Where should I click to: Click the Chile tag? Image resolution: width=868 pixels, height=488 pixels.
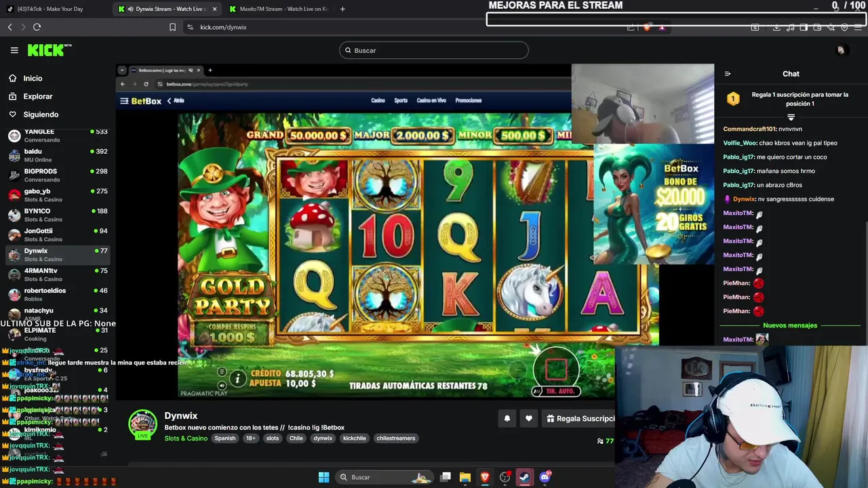click(x=296, y=439)
